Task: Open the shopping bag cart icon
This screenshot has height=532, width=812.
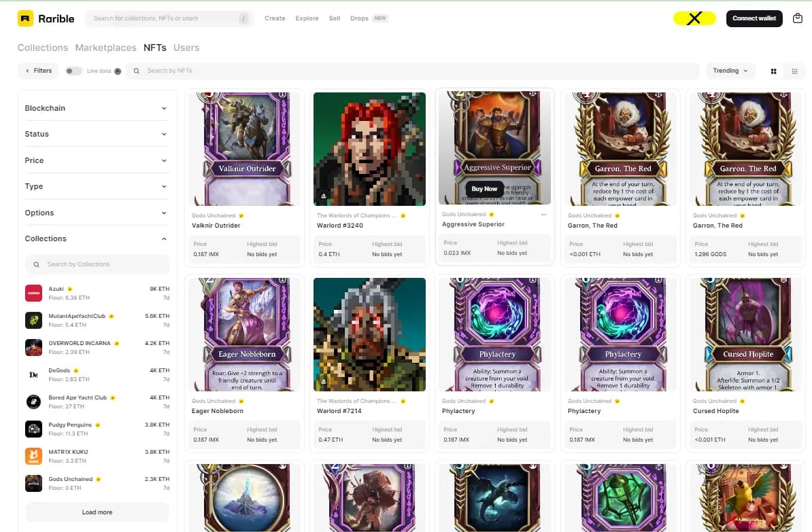Action: point(798,18)
